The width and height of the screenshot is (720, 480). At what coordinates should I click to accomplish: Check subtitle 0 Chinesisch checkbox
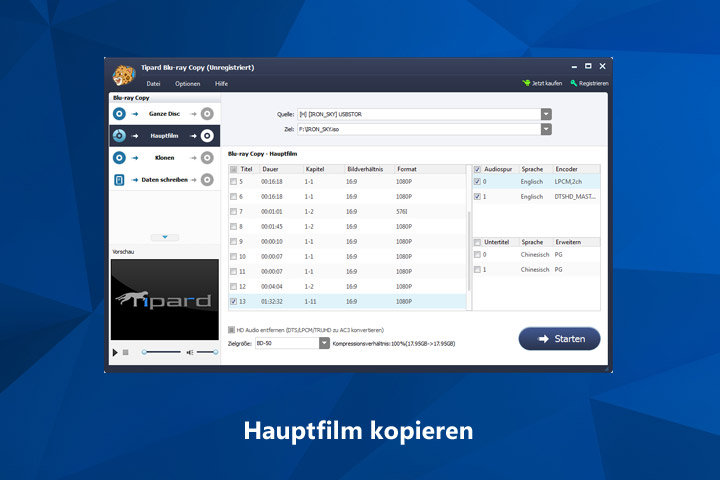point(477,254)
